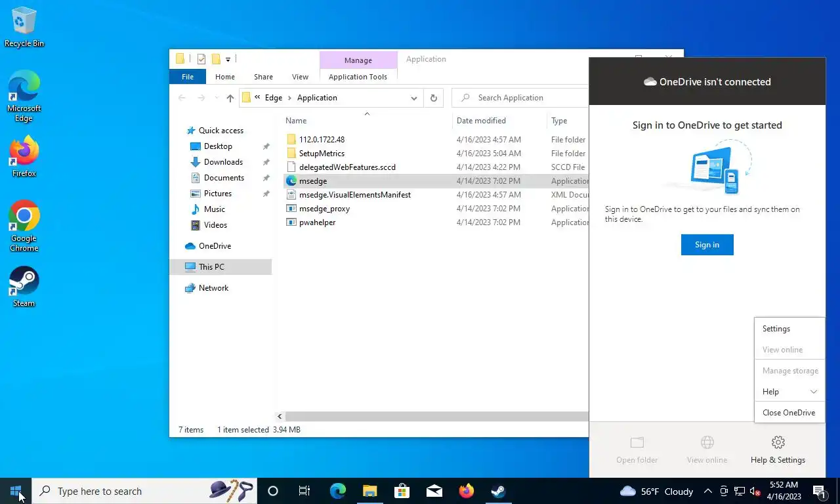Select OneDrive in navigation pane

tap(215, 246)
